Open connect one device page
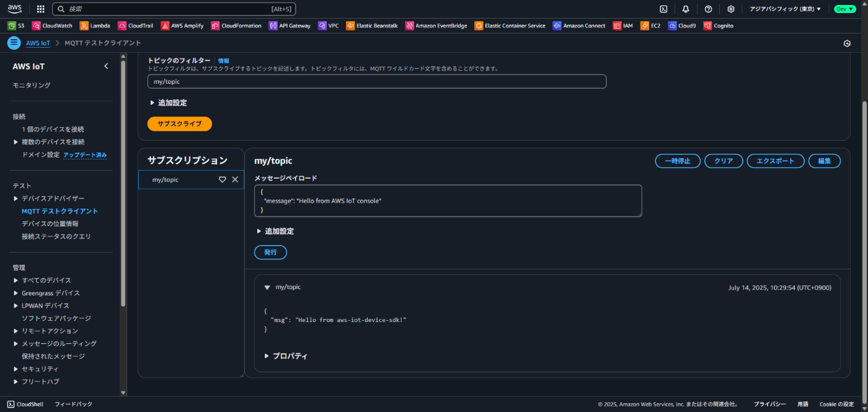868x412 pixels. coord(53,129)
